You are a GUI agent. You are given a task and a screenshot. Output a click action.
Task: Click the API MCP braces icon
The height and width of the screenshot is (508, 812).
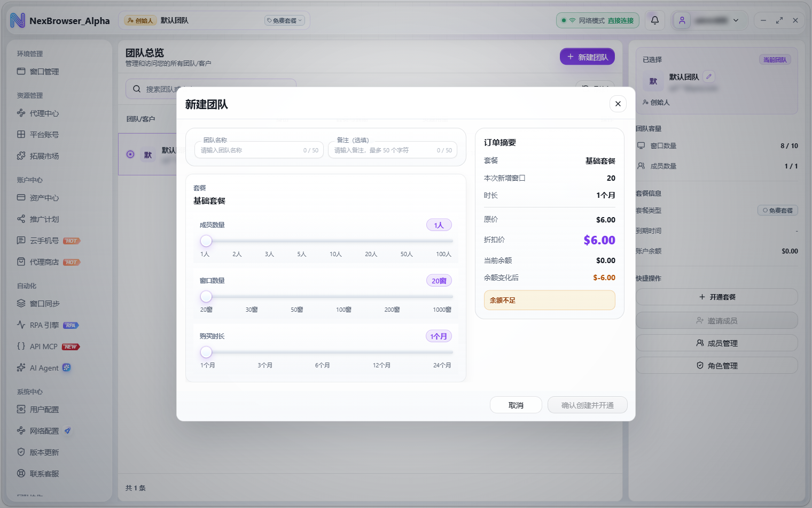21,346
